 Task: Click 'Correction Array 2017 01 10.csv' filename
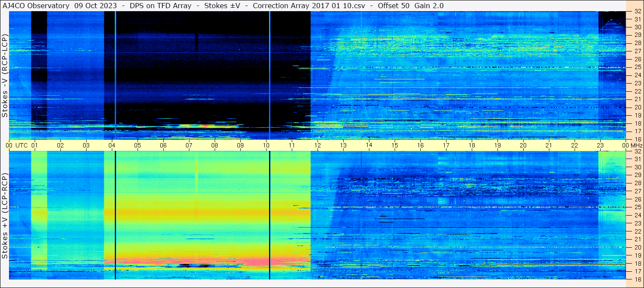coord(309,6)
